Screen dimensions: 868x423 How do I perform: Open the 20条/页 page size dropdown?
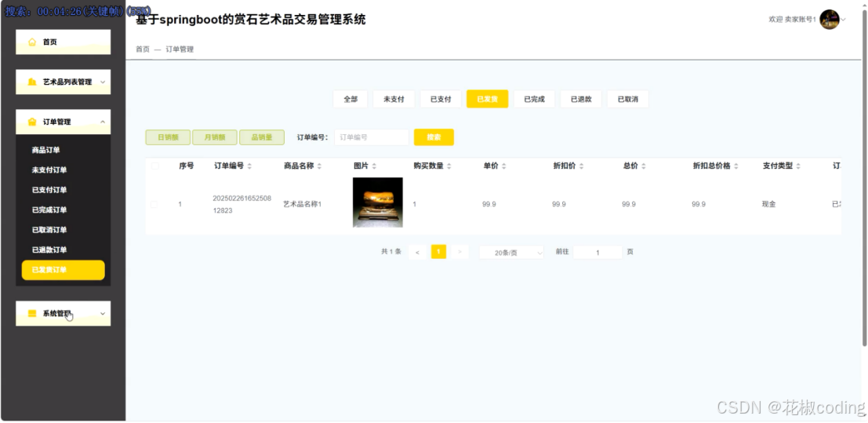tap(511, 252)
